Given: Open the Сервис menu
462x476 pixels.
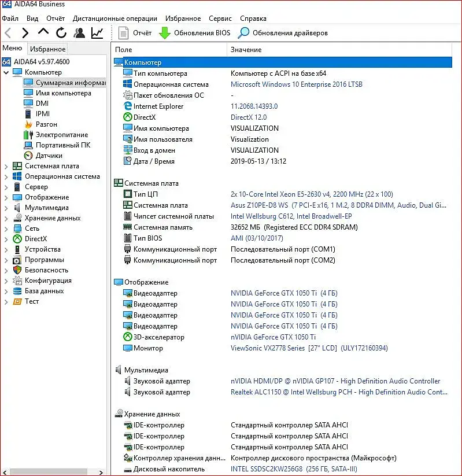Looking at the screenshot, I should (220, 19).
